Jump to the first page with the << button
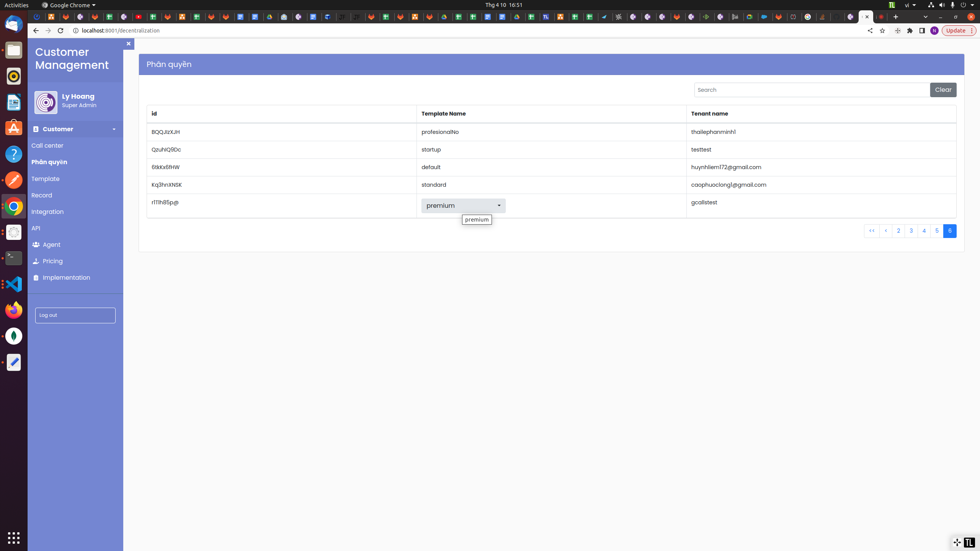The width and height of the screenshot is (980, 551). point(872,231)
